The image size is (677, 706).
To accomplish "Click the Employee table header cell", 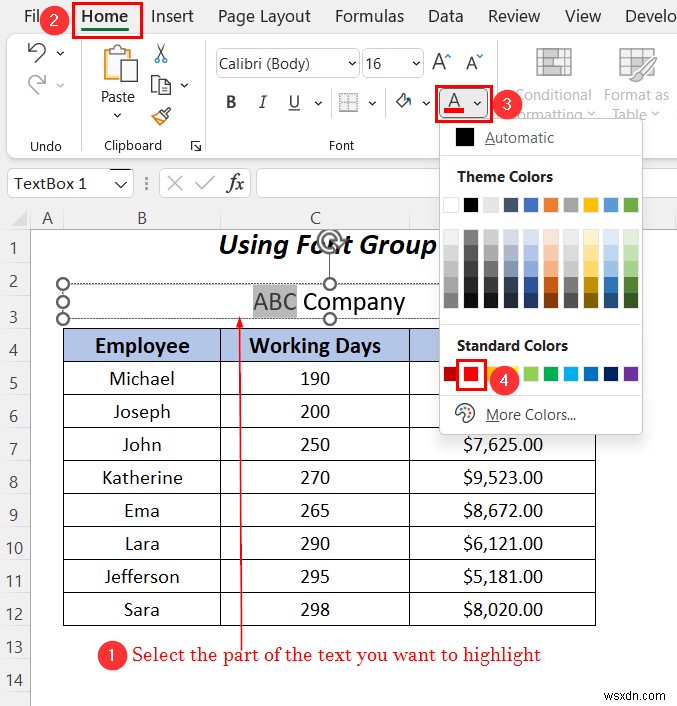I will point(142,345).
